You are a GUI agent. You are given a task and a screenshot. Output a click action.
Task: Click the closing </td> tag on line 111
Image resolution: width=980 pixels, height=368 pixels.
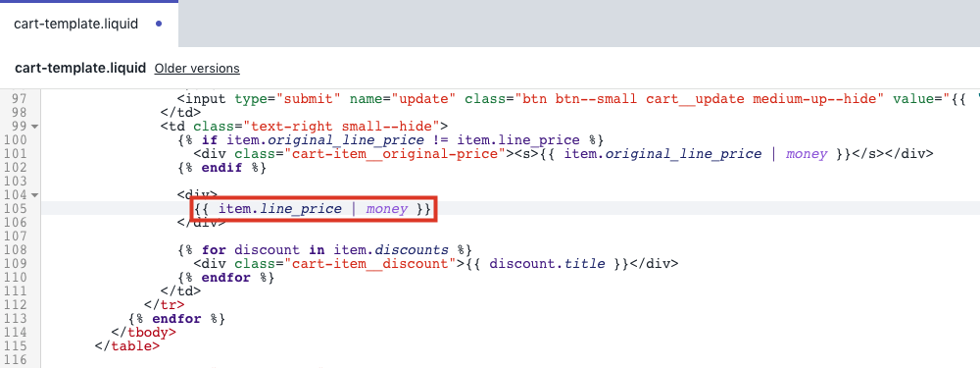pos(181,291)
